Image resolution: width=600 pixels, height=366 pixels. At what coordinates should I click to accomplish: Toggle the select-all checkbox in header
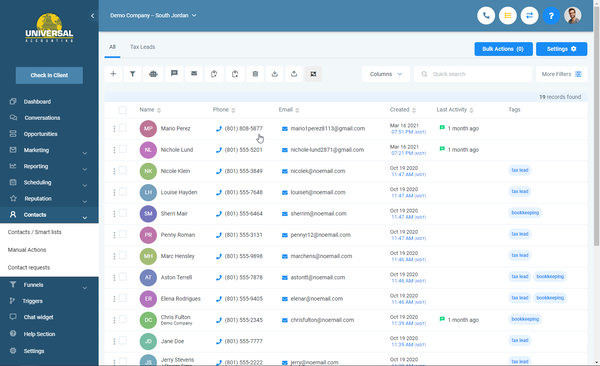122,110
